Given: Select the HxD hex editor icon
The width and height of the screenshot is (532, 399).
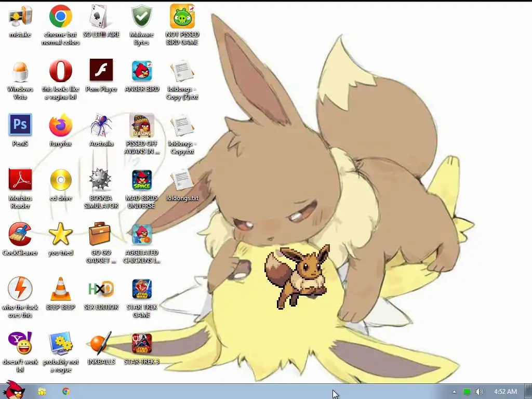Looking at the screenshot, I should click(x=101, y=289).
